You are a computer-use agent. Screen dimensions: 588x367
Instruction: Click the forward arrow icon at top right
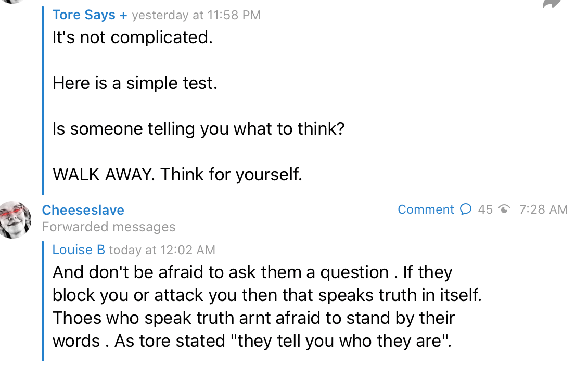[x=552, y=4]
